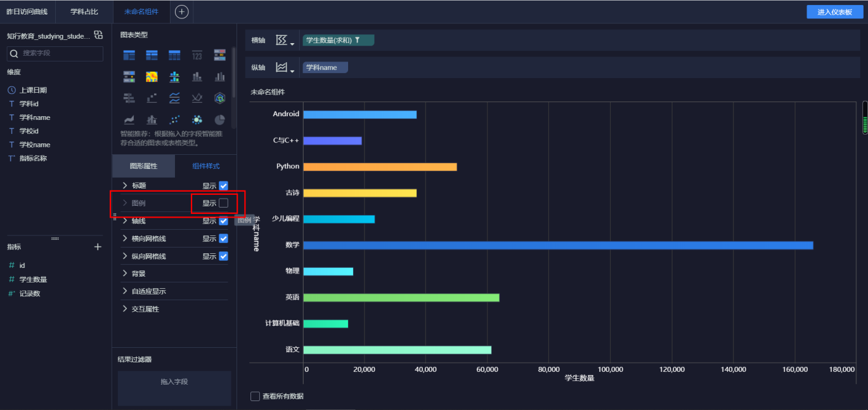868x410 pixels.
Task: Expand the 交互属性 property section
Action: point(125,309)
